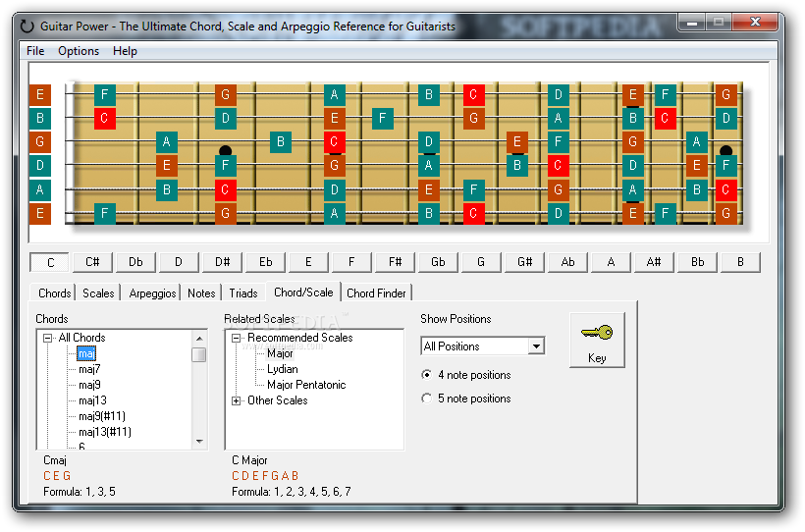The height and width of the screenshot is (532, 805).
Task: Pick the F# root key button
Action: (395, 262)
